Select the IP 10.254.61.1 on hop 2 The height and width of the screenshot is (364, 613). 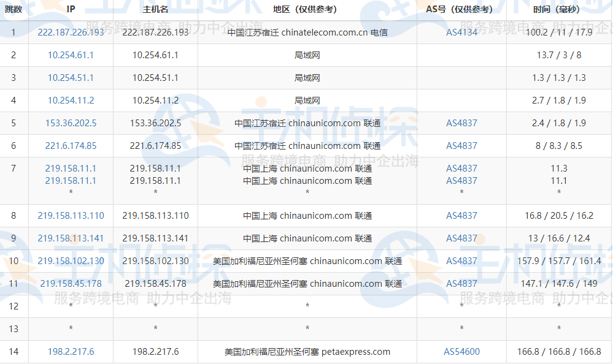coord(71,55)
